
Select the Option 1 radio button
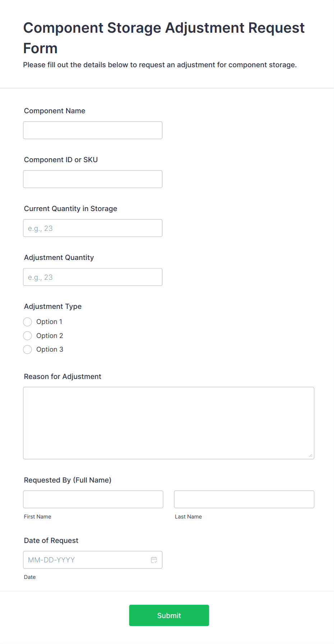(28, 322)
